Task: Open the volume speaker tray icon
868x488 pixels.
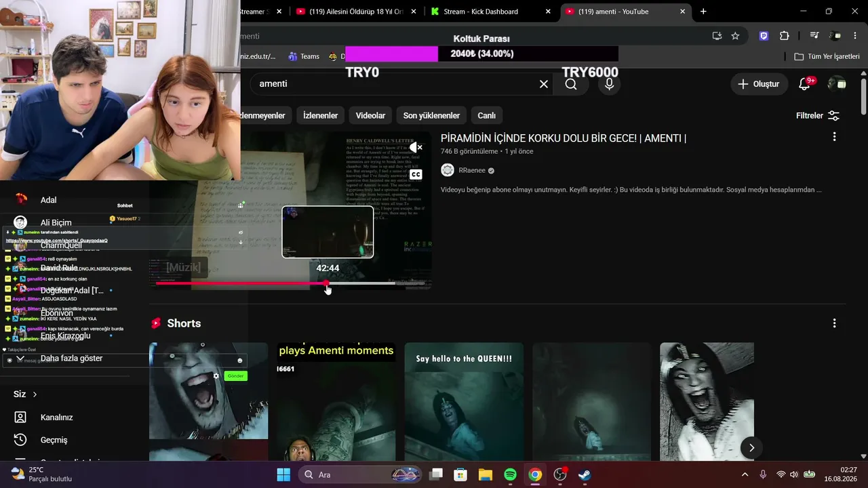Action: click(x=794, y=474)
